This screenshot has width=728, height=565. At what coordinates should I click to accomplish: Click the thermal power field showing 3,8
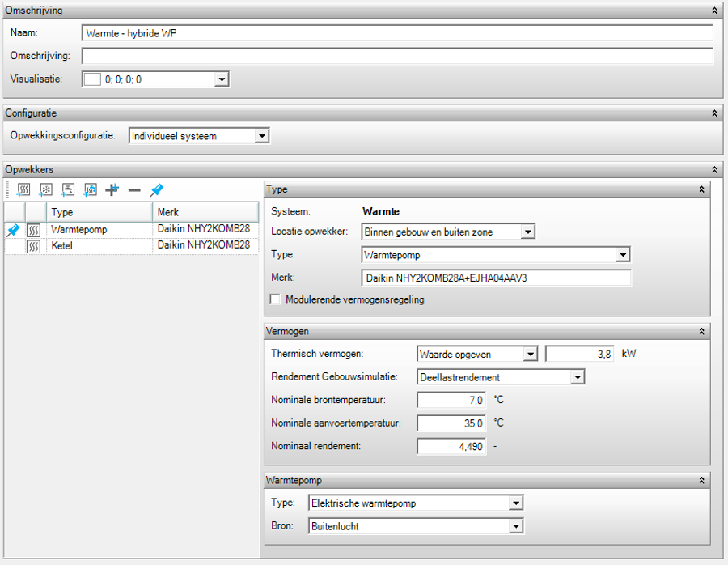tap(579, 354)
